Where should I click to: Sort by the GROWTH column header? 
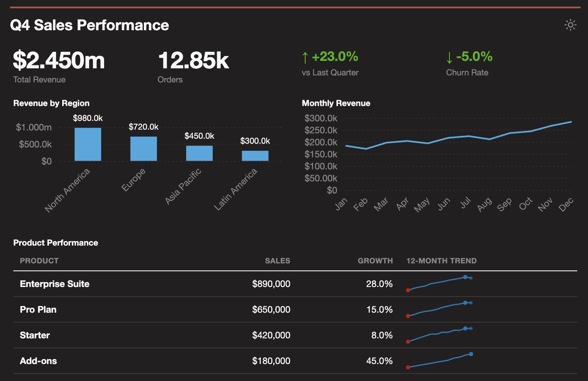click(x=375, y=261)
